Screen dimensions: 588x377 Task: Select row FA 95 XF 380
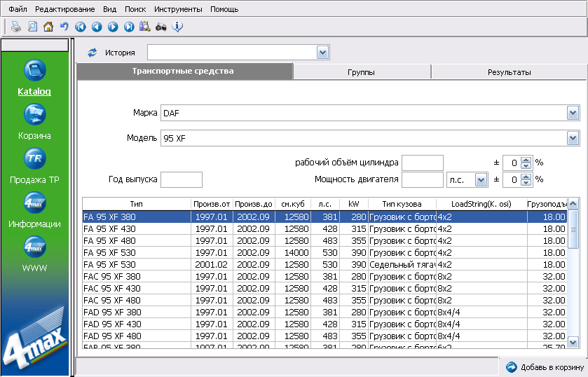(x=324, y=217)
